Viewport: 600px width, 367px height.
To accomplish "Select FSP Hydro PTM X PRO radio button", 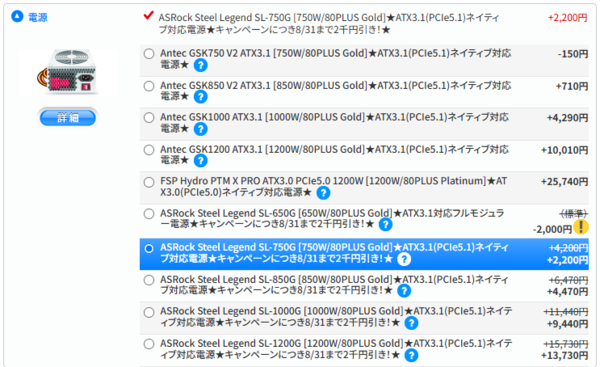I will pyautogui.click(x=149, y=182).
